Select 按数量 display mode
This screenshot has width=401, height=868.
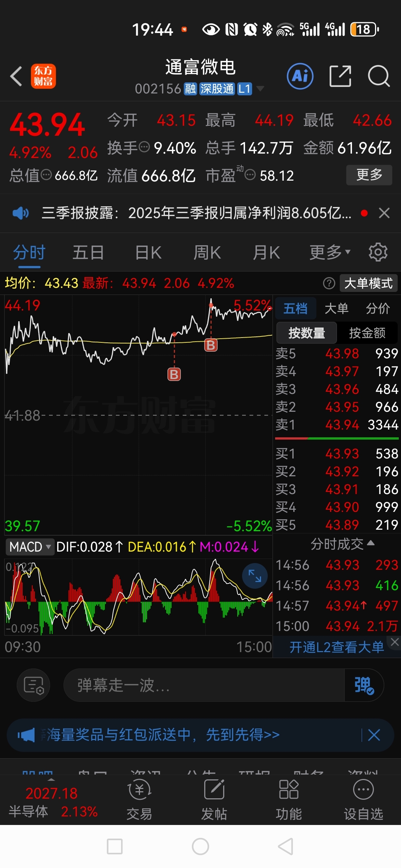(307, 333)
